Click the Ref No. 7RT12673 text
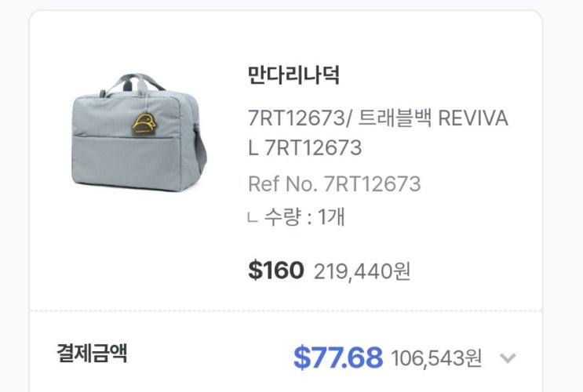Image resolution: width=583 pixels, height=392 pixels. click(x=334, y=183)
